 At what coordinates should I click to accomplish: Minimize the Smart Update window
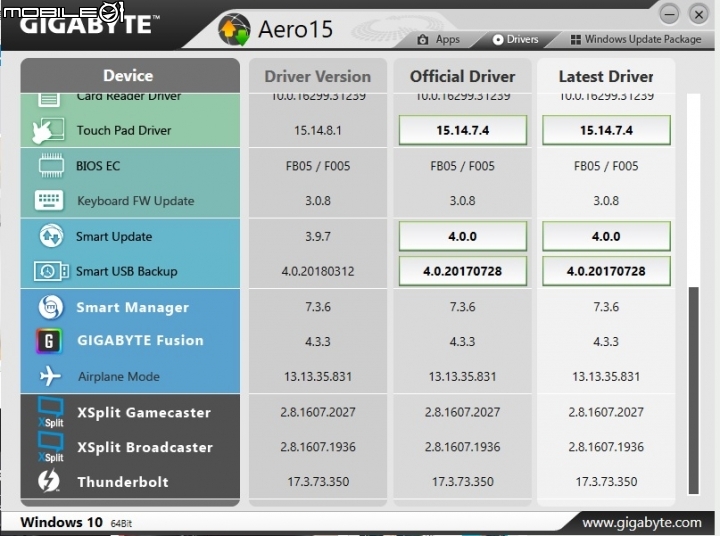point(669,15)
